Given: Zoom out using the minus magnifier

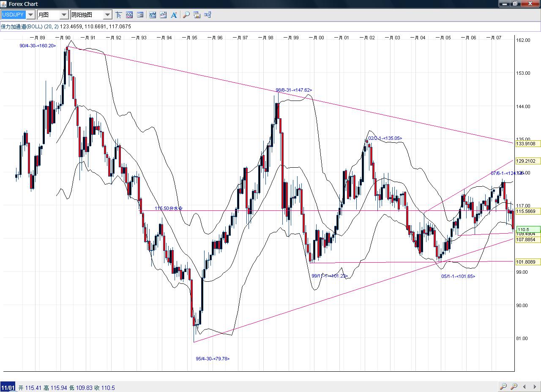Looking at the screenshot, I should tap(503, 387).
